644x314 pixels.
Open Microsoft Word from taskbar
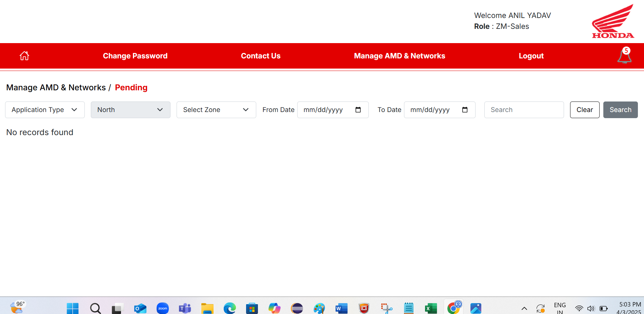click(x=342, y=308)
